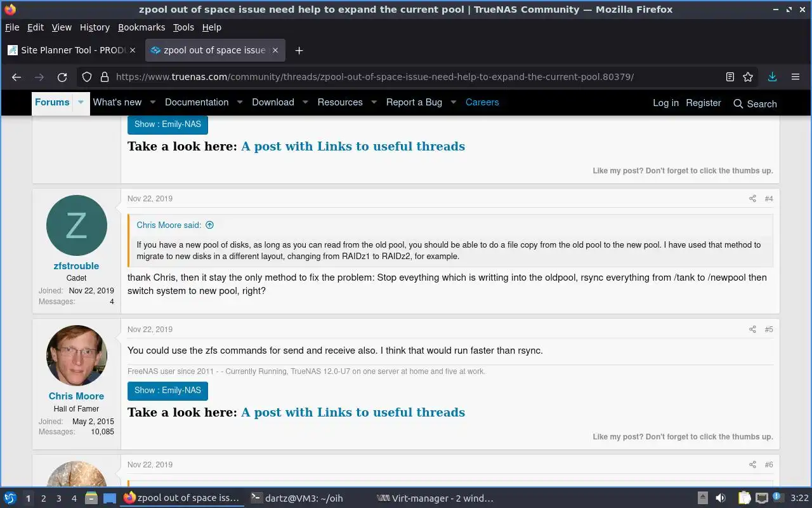The width and height of the screenshot is (812, 508).
Task: Click the share icon on post #5
Action: pos(752,330)
